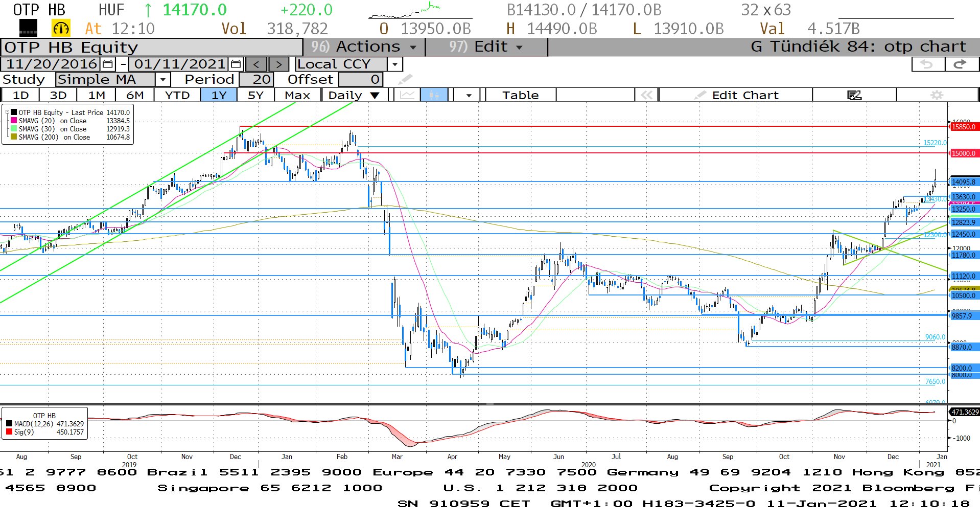Screen dimensions: 980x524
Task: Select the Max time range tab
Action: click(x=297, y=95)
